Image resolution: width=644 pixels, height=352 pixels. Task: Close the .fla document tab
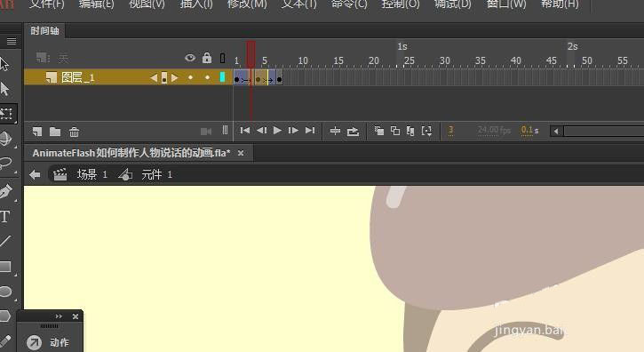(241, 153)
